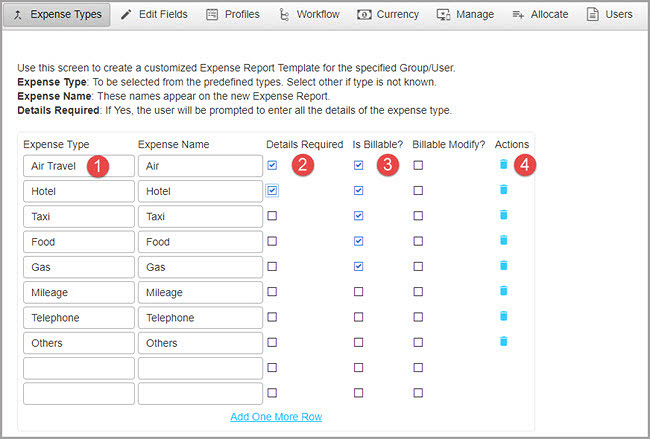Check Details Required for Mileage
Viewport: 650px width, 439px height.
coord(272,292)
